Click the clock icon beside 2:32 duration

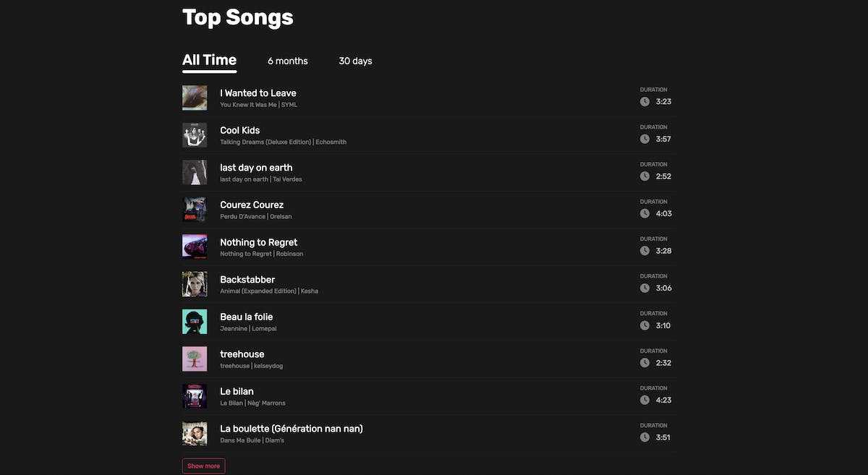point(644,363)
